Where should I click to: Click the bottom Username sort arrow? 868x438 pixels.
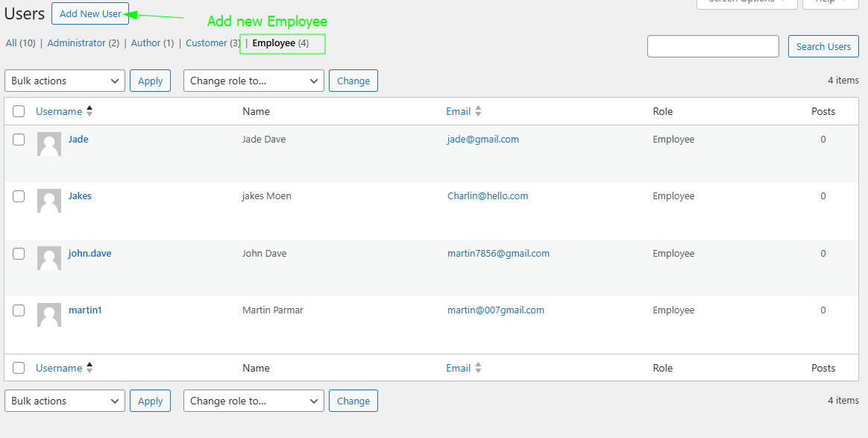tap(89, 367)
